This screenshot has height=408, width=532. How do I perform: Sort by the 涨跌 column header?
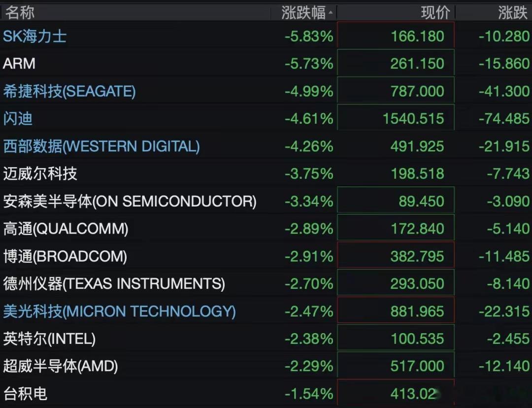(513, 13)
